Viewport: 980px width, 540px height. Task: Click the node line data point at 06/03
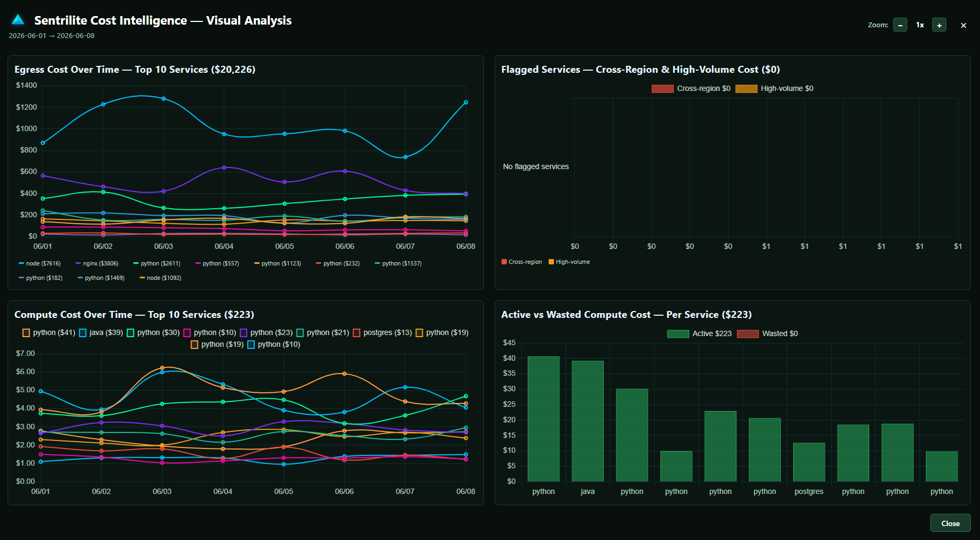(x=164, y=98)
